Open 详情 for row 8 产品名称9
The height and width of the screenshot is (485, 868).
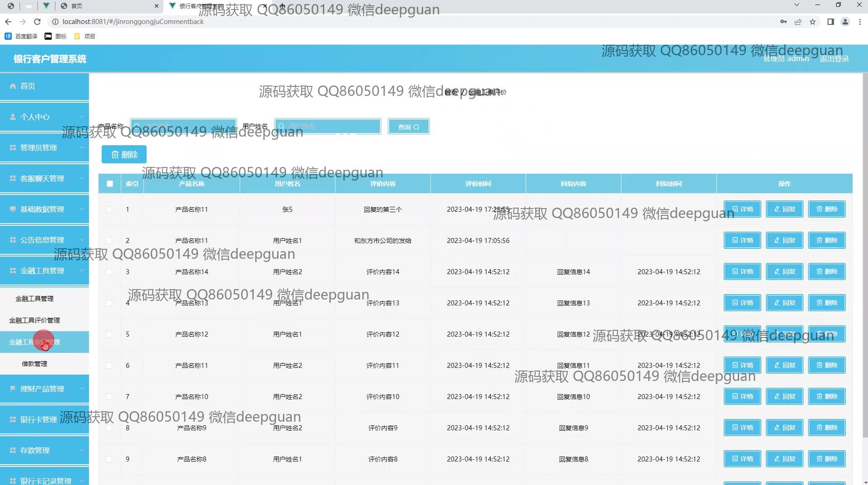(742, 428)
